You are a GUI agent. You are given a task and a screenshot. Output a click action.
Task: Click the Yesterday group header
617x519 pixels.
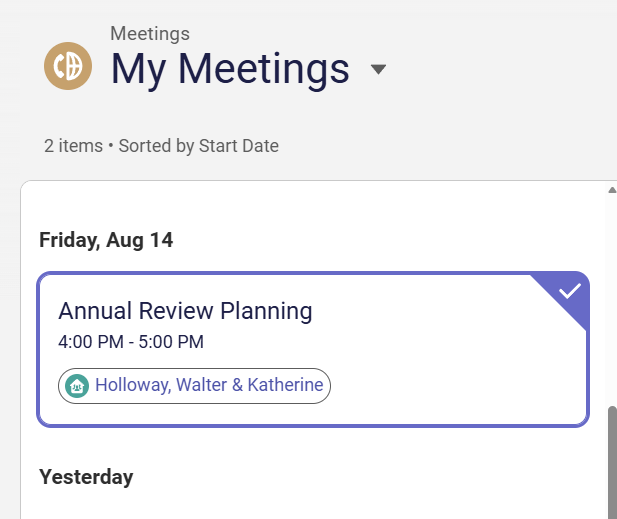(86, 477)
